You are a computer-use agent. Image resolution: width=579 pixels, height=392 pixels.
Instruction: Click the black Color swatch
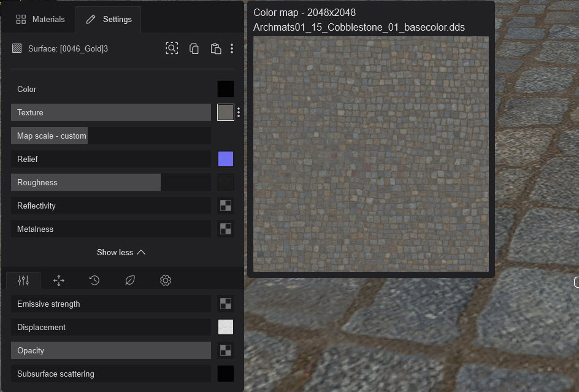click(x=226, y=89)
